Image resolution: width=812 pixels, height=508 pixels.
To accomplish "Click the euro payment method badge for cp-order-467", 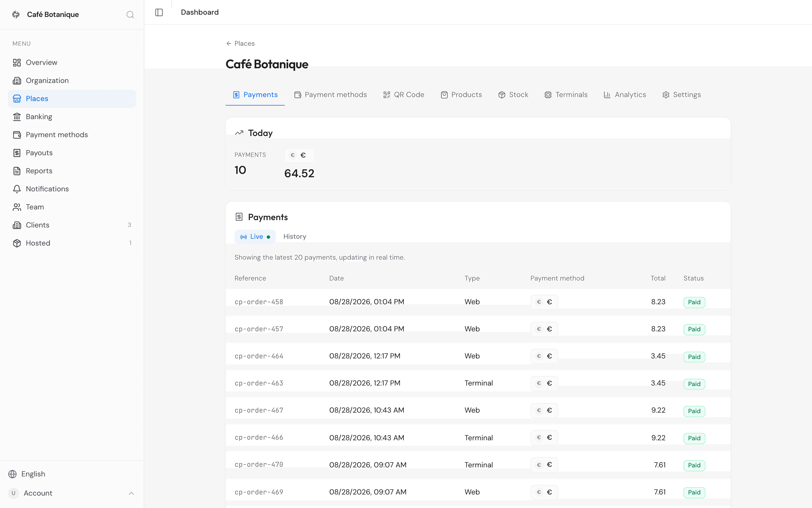I will coord(544,411).
